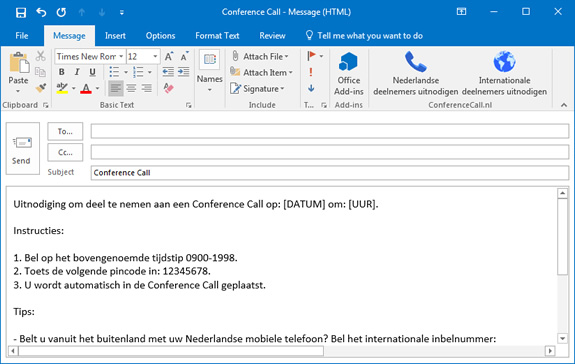Apply red font color
Screen dimensions: 575x364
click(x=86, y=88)
